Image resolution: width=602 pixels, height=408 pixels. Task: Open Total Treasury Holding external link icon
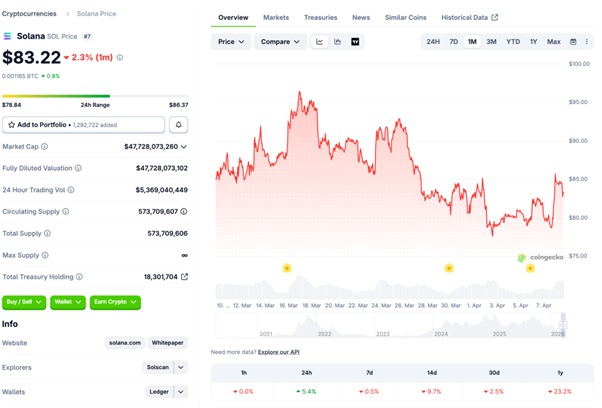(184, 277)
